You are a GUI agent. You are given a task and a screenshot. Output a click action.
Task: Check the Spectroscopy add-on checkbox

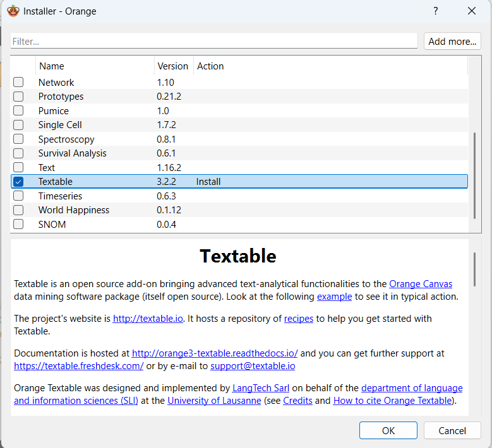click(x=18, y=139)
